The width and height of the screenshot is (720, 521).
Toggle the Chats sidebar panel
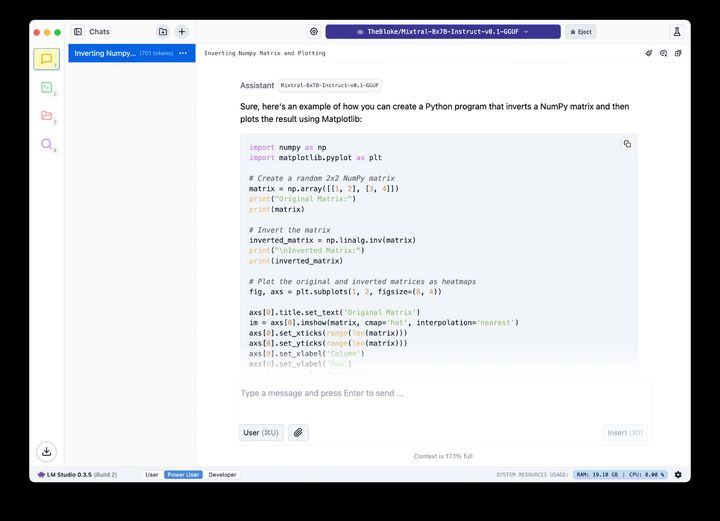coord(78,32)
